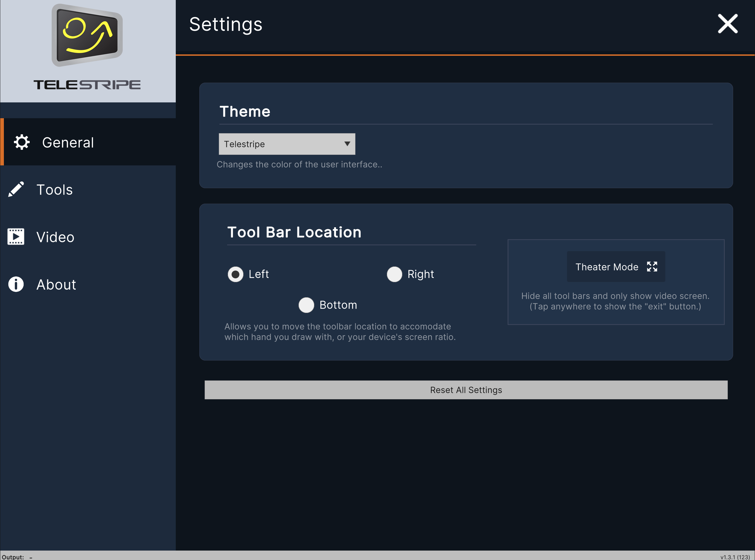Go to the About section
The width and height of the screenshot is (755, 560).
(56, 285)
